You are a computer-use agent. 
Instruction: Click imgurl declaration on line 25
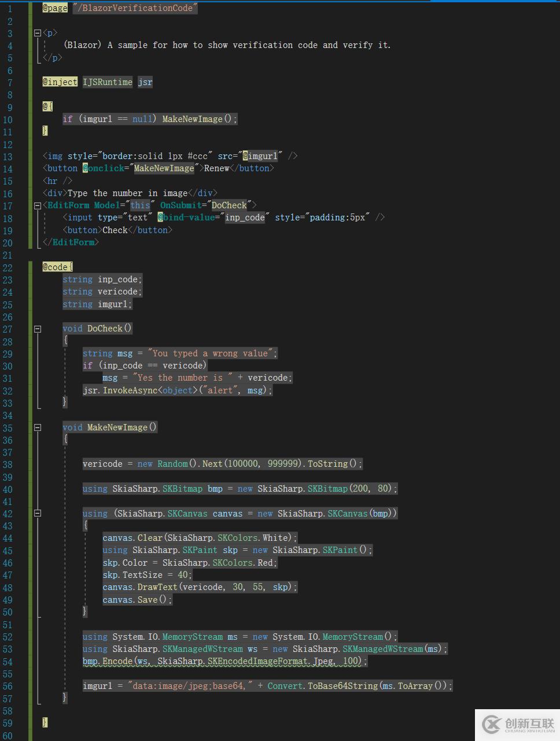pos(112,304)
